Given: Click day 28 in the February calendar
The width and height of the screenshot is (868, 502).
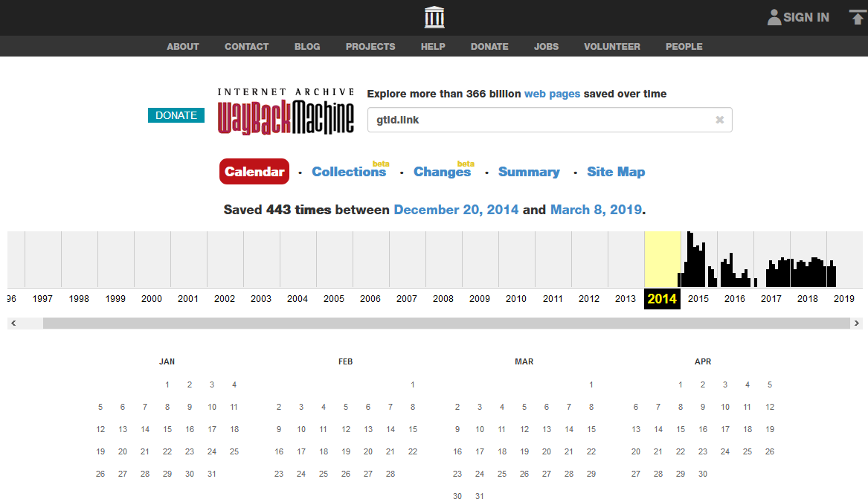Looking at the screenshot, I should [x=390, y=474].
